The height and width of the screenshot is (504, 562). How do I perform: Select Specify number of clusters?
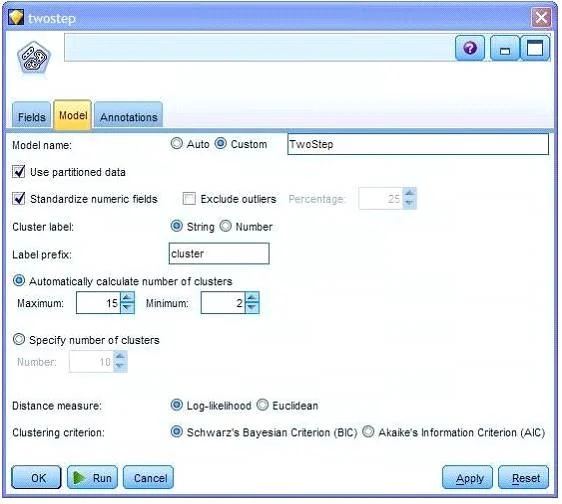point(19,339)
